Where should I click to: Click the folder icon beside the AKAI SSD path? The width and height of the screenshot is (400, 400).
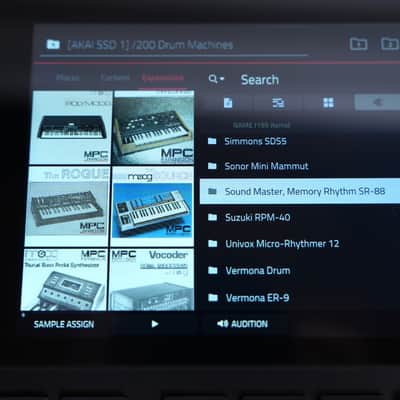point(53,44)
